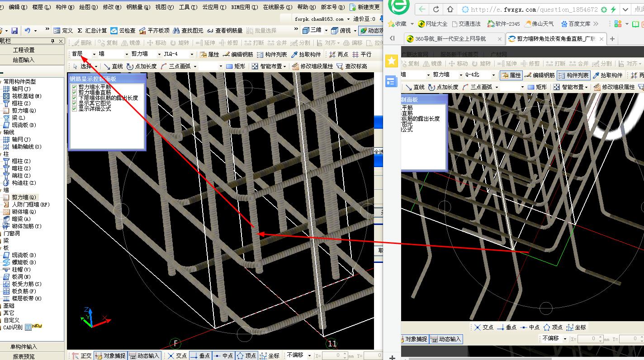The image size is (644, 360).
Task: Select 螺旋板(B) tree item
Action: pos(20,262)
